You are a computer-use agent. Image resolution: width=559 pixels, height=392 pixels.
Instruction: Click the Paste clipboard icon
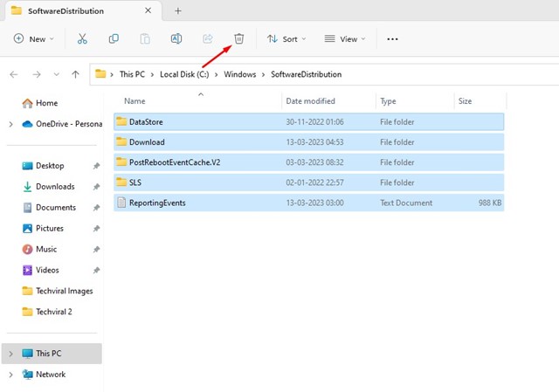(x=145, y=38)
